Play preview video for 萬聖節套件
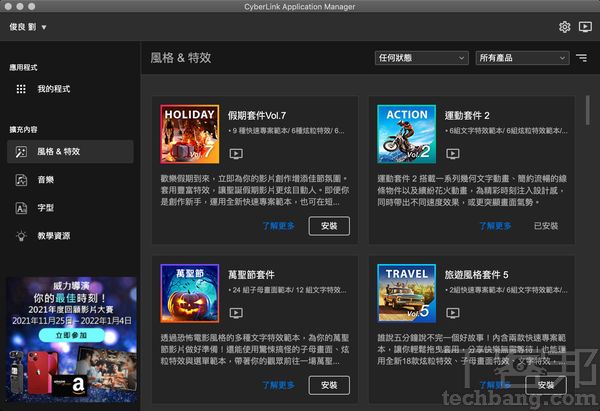The image size is (600, 411). (236, 313)
